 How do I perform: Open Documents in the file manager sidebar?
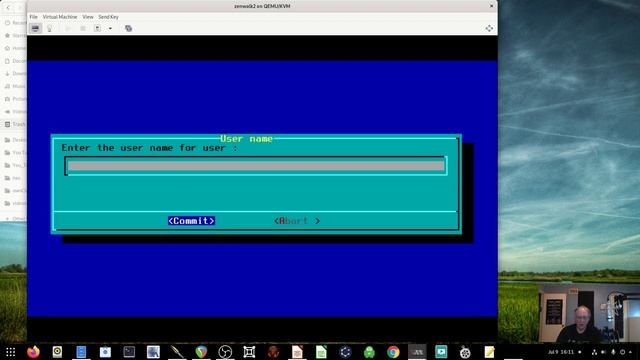click(x=16, y=61)
